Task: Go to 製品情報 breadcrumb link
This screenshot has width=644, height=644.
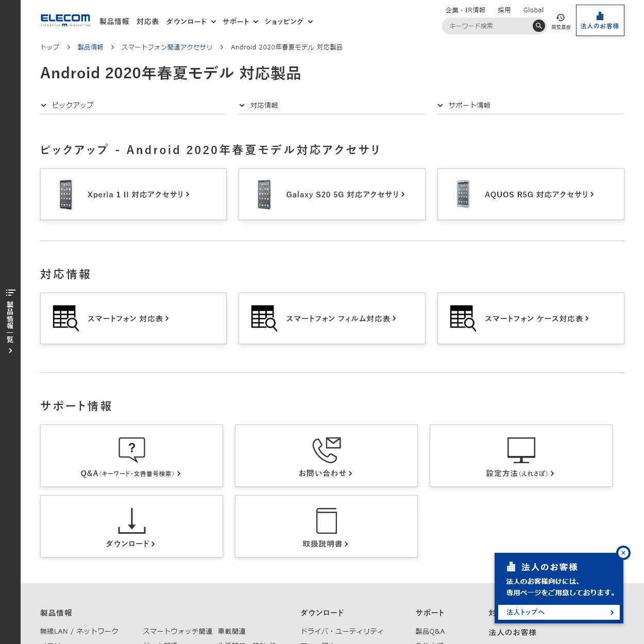Action: (x=91, y=47)
